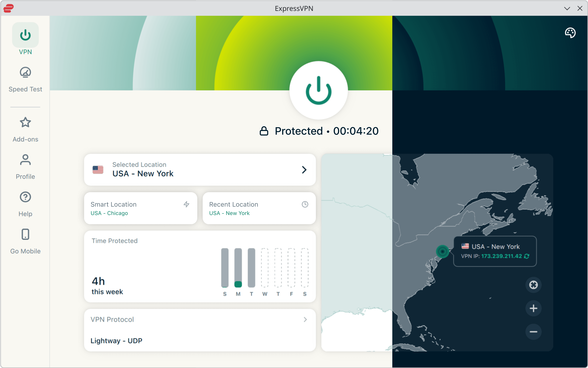Collapse window using title bar chevron
Screen dimensions: 588x368
pos(567,9)
